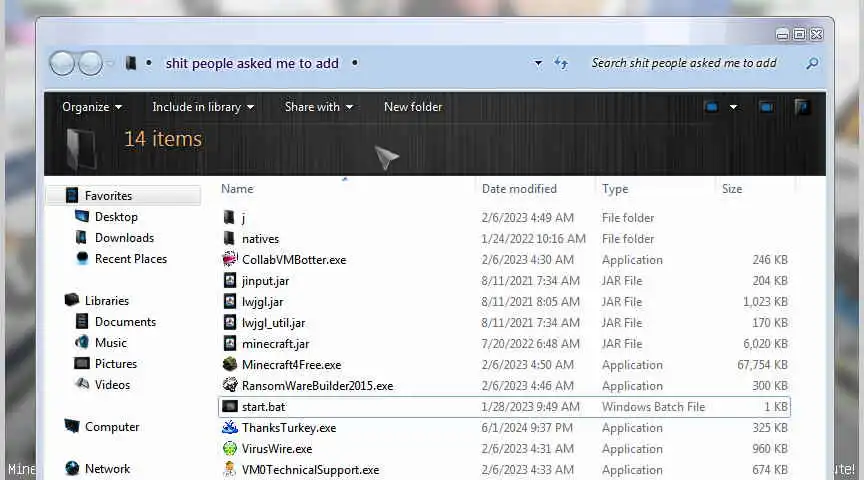Click the 'CollabVMBotter.exe' file name
The height and width of the screenshot is (480, 864).
point(294,260)
